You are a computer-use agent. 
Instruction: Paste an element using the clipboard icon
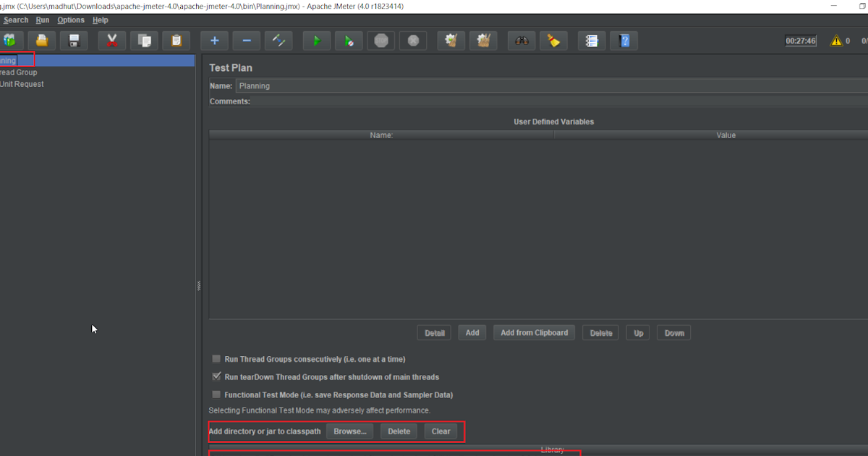pyautogui.click(x=176, y=41)
